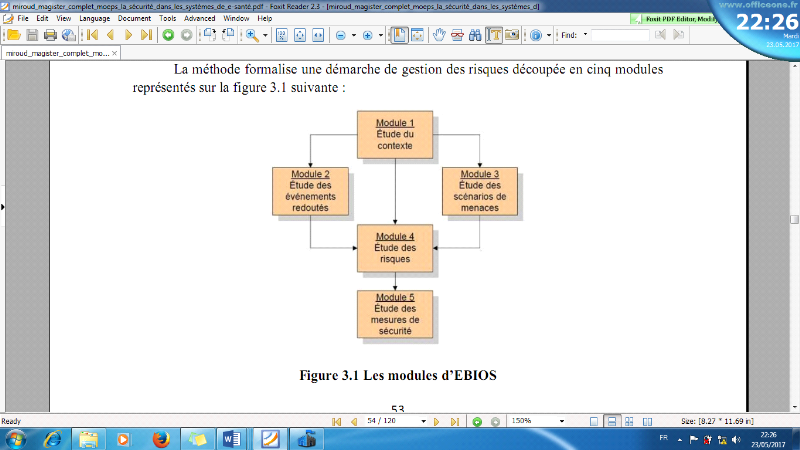Rotate page counterclockwise icon
The image size is (800, 450).
[x=228, y=35]
